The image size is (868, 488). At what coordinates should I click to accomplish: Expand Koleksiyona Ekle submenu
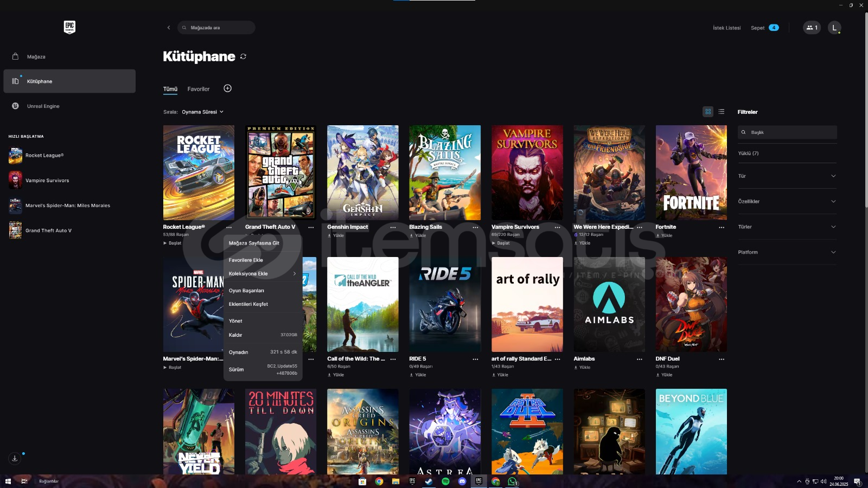263,274
